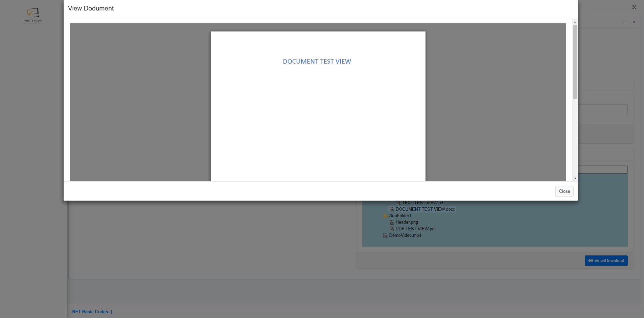Select PDF TEST VIEW.pdf in the tree
The height and width of the screenshot is (318, 644).
click(x=415, y=229)
